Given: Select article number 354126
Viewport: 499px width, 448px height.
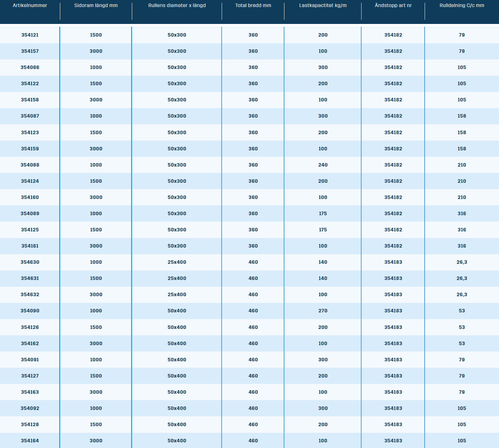Looking at the screenshot, I should (x=30, y=328).
